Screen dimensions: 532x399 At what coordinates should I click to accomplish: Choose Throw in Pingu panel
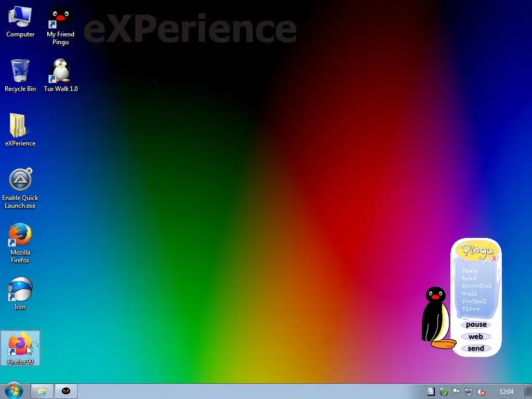(x=471, y=309)
